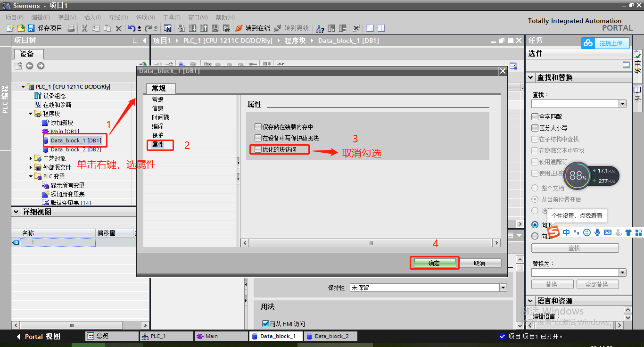Click the New project icon
644x347 pixels.
pos(10,28)
